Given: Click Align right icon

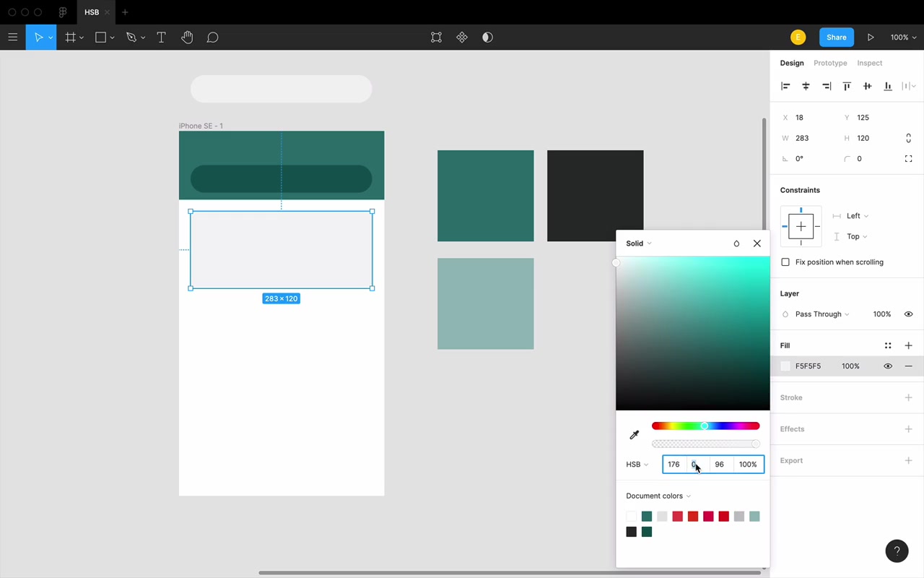Looking at the screenshot, I should coord(827,86).
